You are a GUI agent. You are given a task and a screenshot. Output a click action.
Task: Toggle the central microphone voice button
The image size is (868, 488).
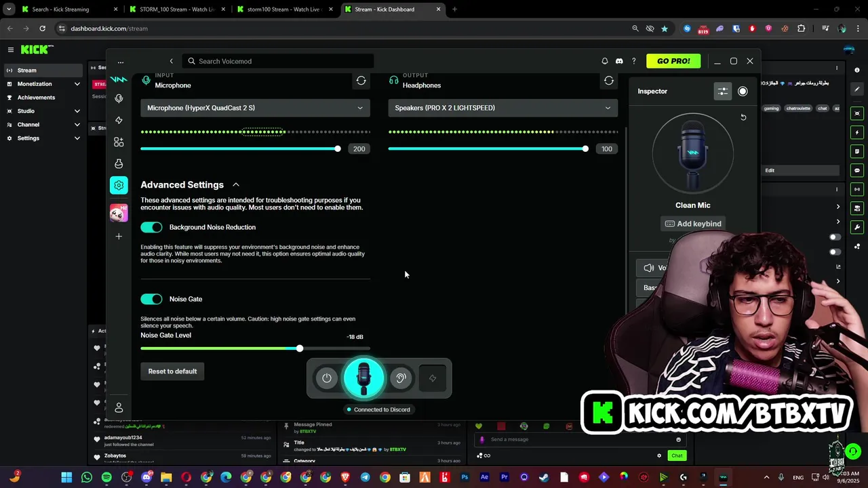pos(364,378)
